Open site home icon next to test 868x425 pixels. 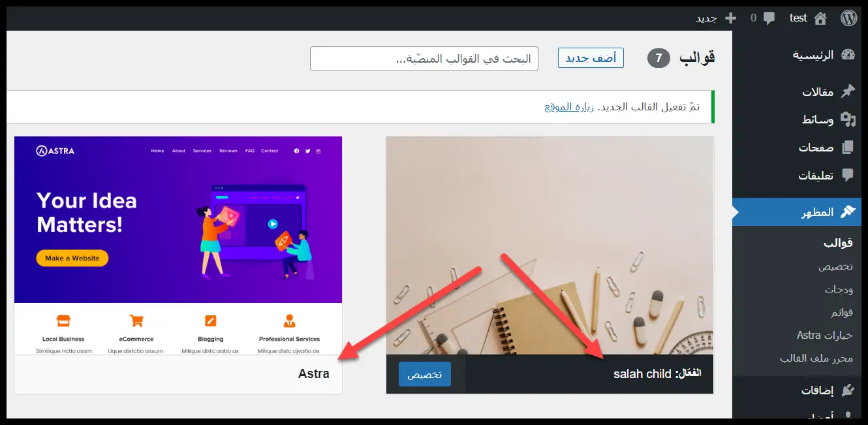tap(820, 18)
